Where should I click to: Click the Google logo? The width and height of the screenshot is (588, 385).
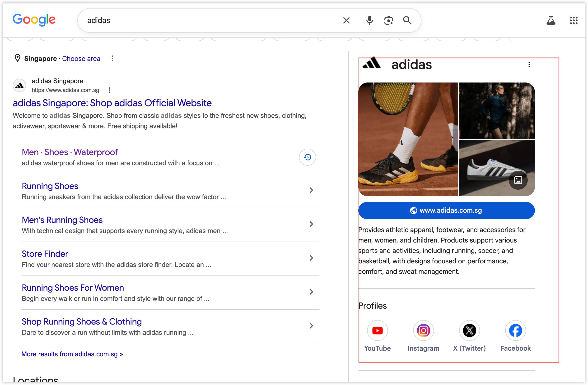point(34,20)
